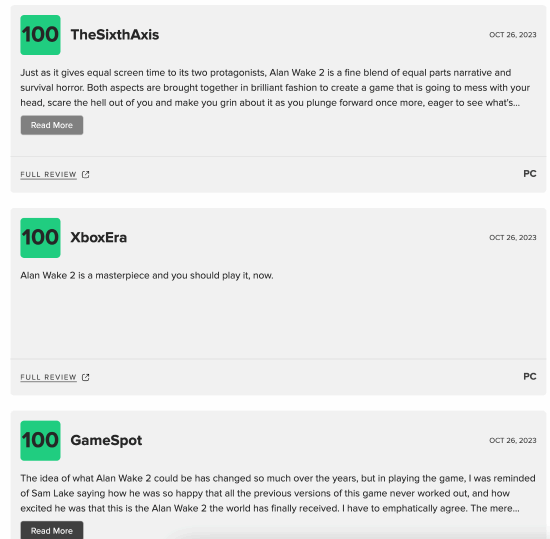Click TheSixthAxis green 100 score badge
550x539 pixels.
point(40,35)
